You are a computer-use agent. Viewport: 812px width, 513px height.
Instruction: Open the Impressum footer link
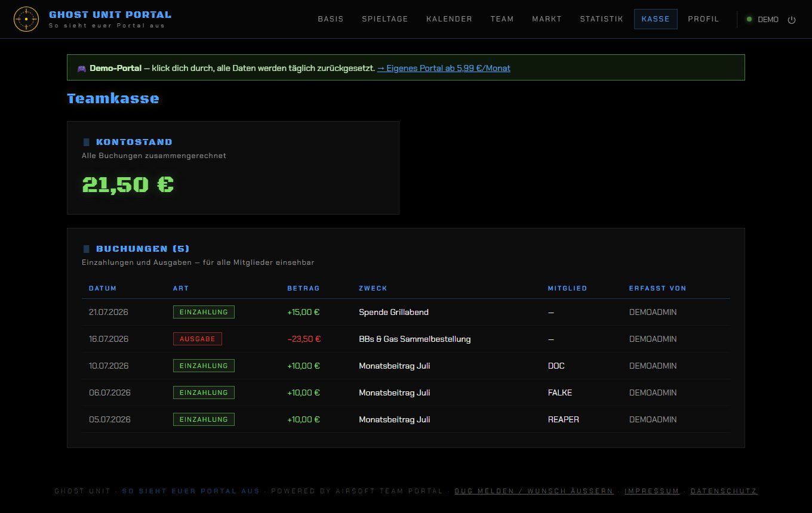(652, 491)
